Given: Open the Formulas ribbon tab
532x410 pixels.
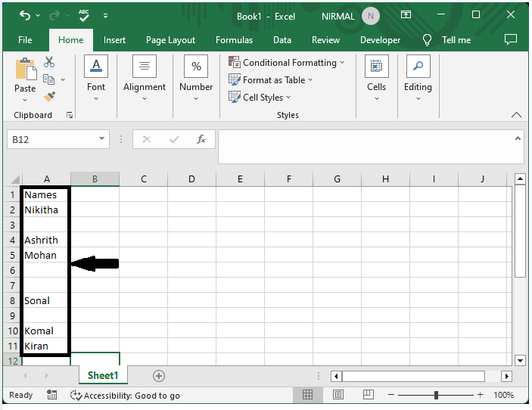Looking at the screenshot, I should [x=234, y=40].
